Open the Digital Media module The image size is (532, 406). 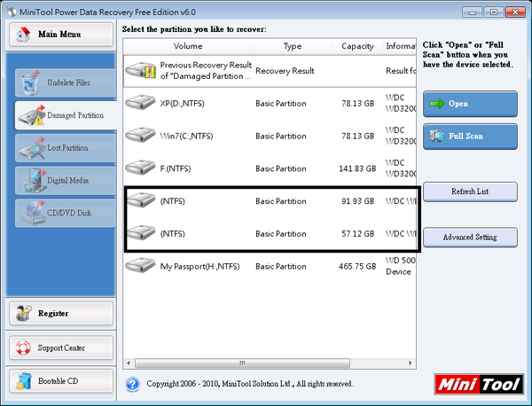(x=66, y=181)
